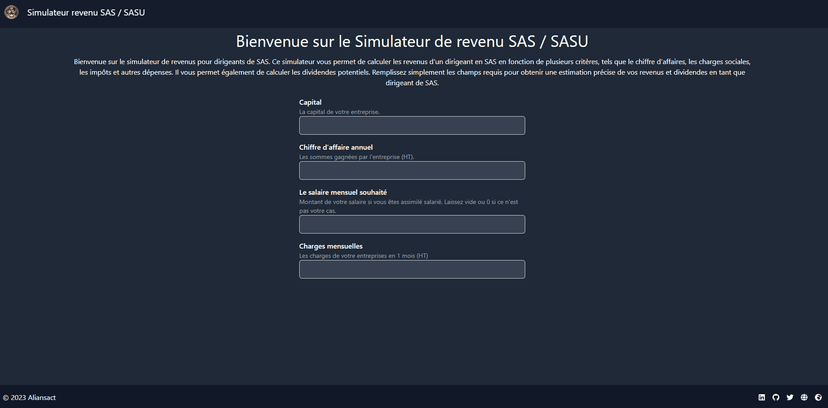828x408 pixels.
Task: Click the Bienvenue sur le Simulateur heading
Action: (412, 41)
